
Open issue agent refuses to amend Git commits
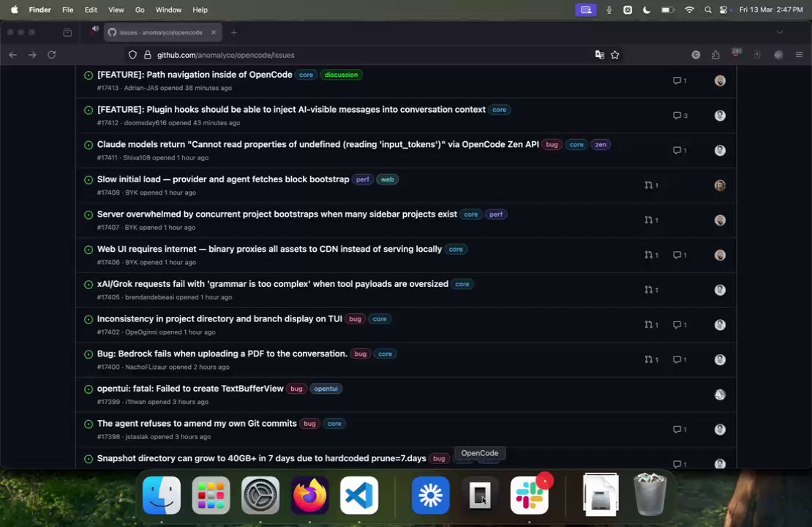[197, 423]
